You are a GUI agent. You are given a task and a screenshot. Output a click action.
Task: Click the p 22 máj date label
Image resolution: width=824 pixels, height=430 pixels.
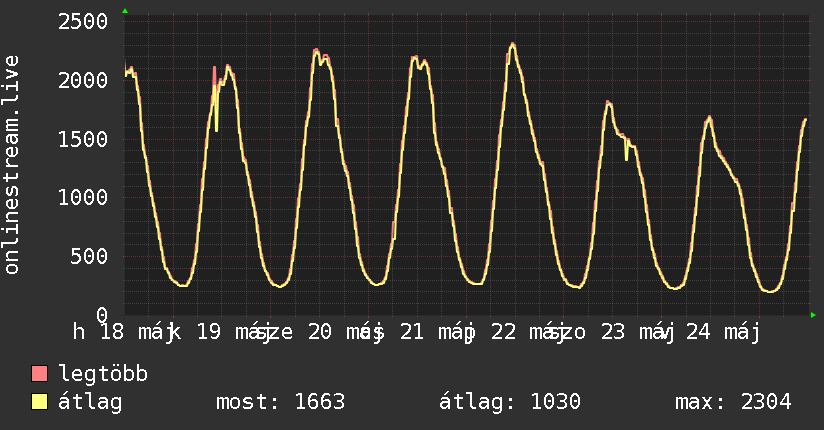coord(517,332)
